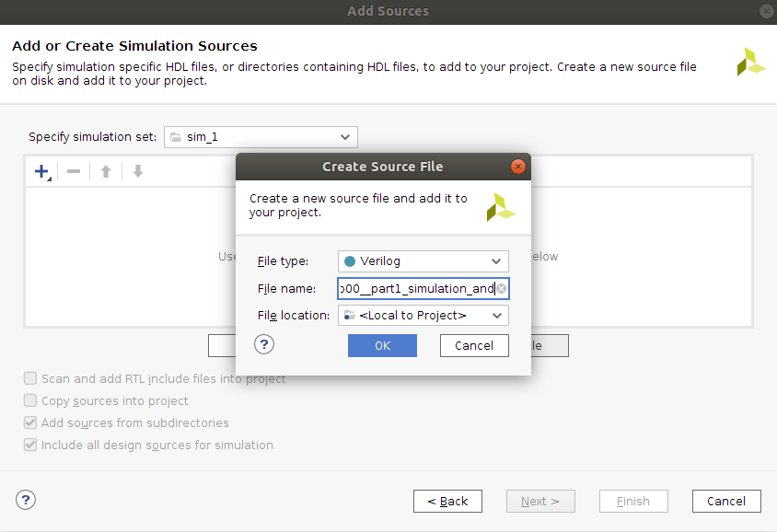The image size is (777, 532).
Task: Clear the File name field with X icon
Action: click(x=502, y=288)
